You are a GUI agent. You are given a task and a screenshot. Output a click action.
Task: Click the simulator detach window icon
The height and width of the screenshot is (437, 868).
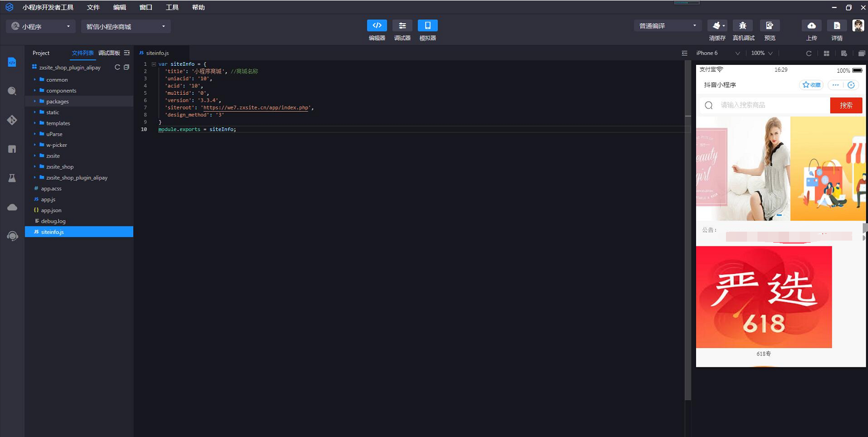pyautogui.click(x=862, y=53)
